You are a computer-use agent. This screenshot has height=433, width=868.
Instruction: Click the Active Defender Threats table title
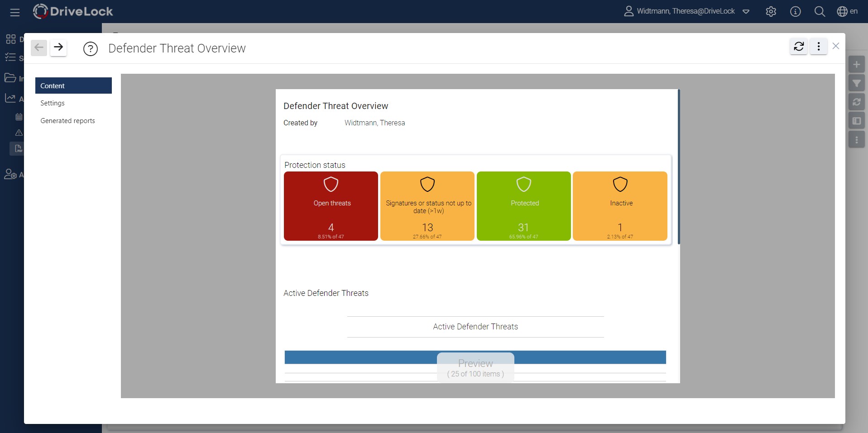[x=475, y=327]
